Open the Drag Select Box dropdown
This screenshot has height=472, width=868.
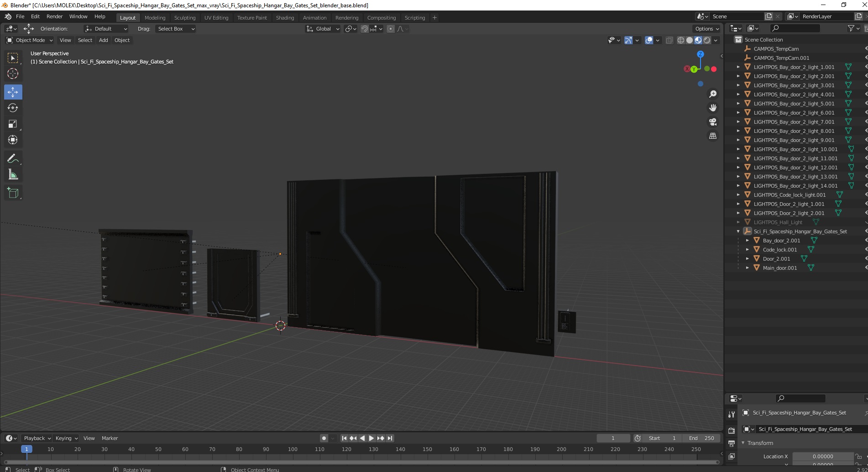(175, 29)
